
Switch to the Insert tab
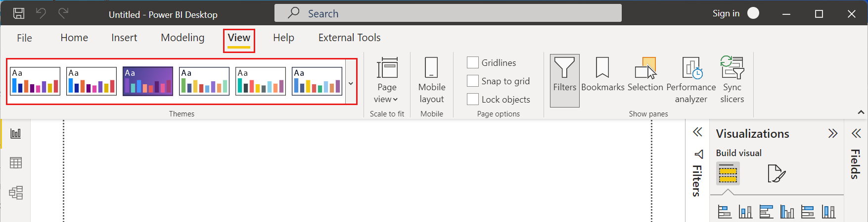click(124, 38)
